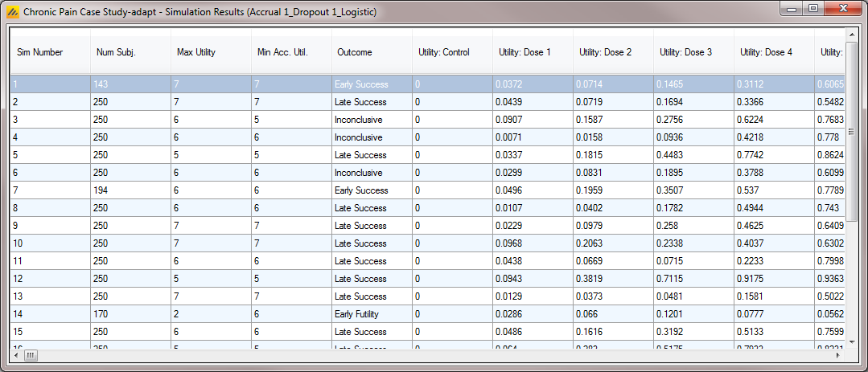Viewport: 868px width, 372px height.
Task: Maximize the Simulation Results window
Action: pyautogui.click(x=812, y=9)
